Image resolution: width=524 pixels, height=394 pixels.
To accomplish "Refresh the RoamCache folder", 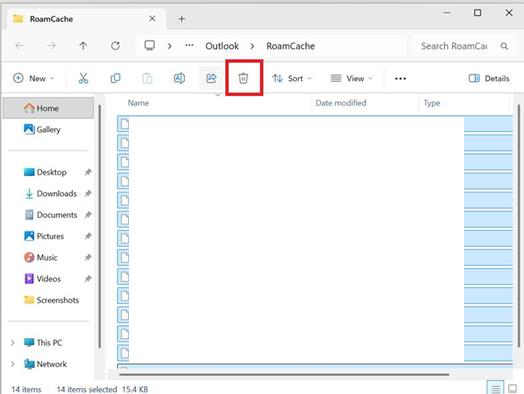I will [115, 45].
